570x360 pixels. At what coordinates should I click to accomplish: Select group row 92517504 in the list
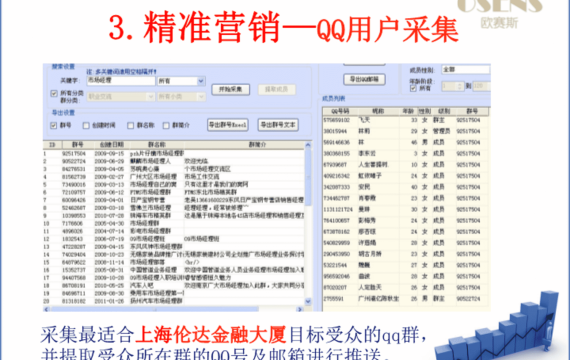tap(174, 153)
